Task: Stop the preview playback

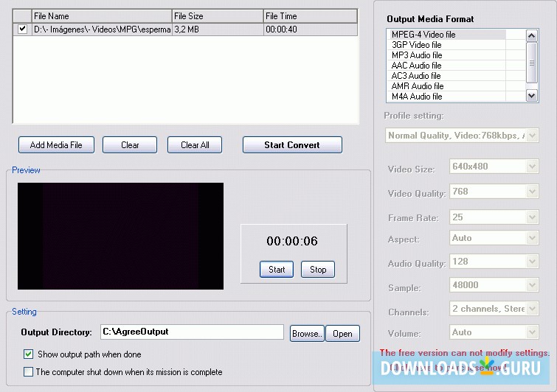Action: pyautogui.click(x=317, y=269)
